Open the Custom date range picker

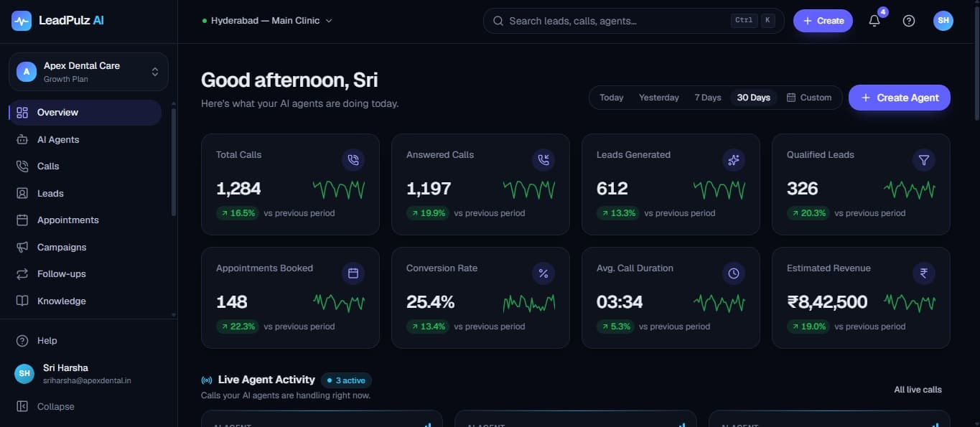pyautogui.click(x=809, y=98)
